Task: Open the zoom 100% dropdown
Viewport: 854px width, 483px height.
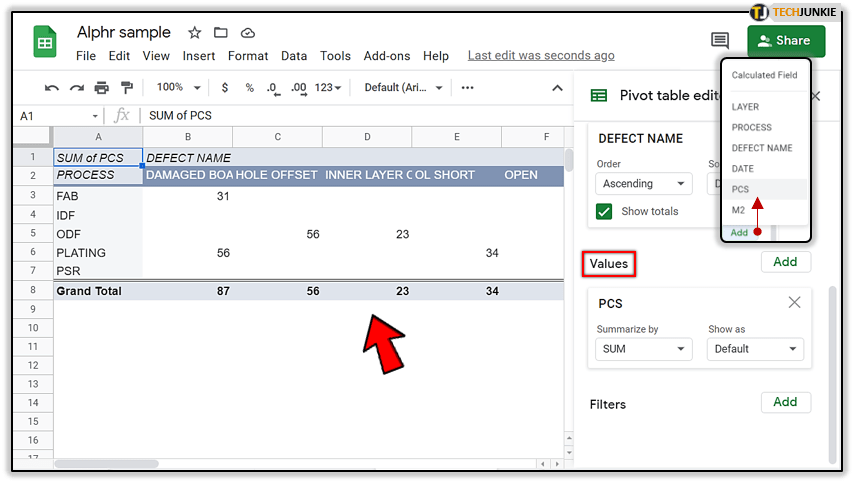Action: (x=180, y=88)
